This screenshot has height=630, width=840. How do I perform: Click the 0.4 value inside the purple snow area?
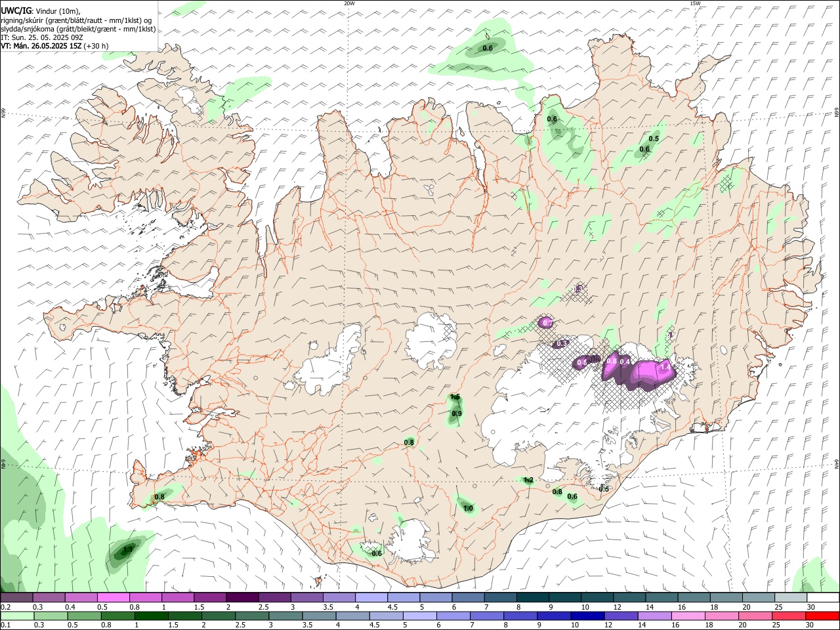(625, 361)
